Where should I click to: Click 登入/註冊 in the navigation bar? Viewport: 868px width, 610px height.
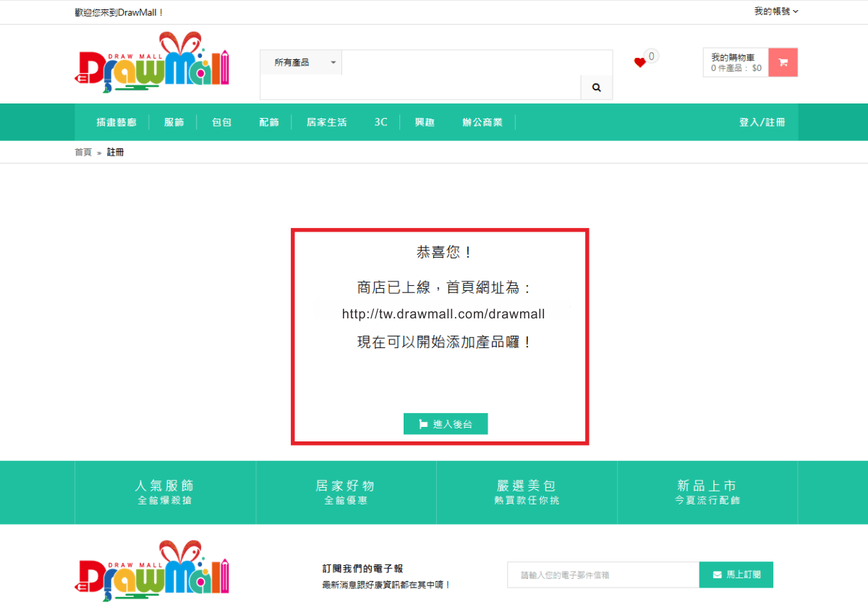coord(763,122)
